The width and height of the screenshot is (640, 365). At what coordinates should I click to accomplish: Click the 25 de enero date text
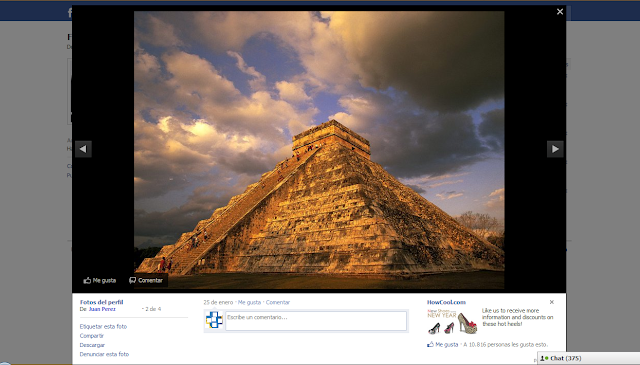click(218, 303)
